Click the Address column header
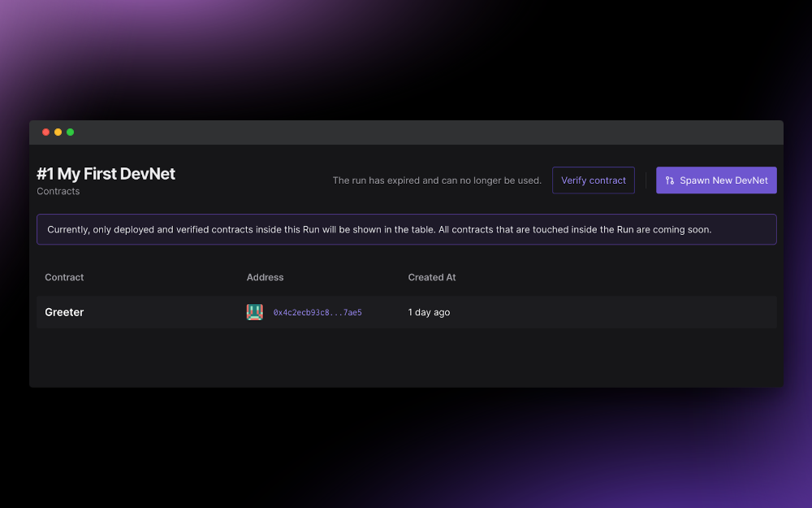This screenshot has height=508, width=812. point(265,277)
